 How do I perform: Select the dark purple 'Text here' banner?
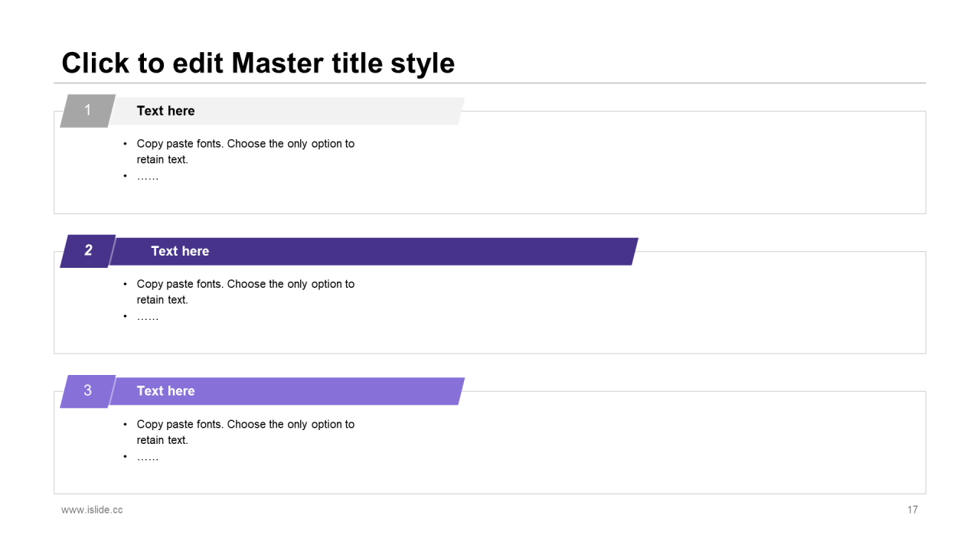pyautogui.click(x=374, y=251)
